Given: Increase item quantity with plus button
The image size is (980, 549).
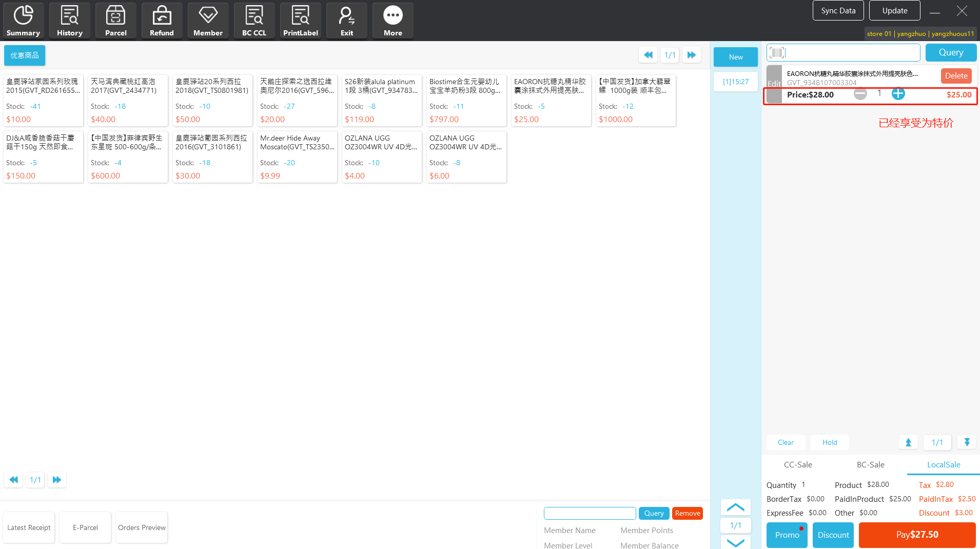Looking at the screenshot, I should pyautogui.click(x=898, y=94).
